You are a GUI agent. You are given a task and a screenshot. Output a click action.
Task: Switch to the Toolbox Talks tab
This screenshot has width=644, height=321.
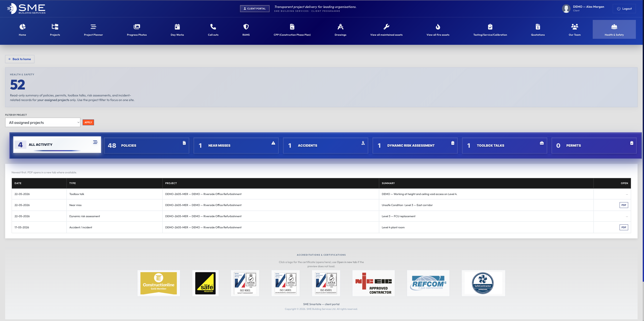tap(505, 145)
